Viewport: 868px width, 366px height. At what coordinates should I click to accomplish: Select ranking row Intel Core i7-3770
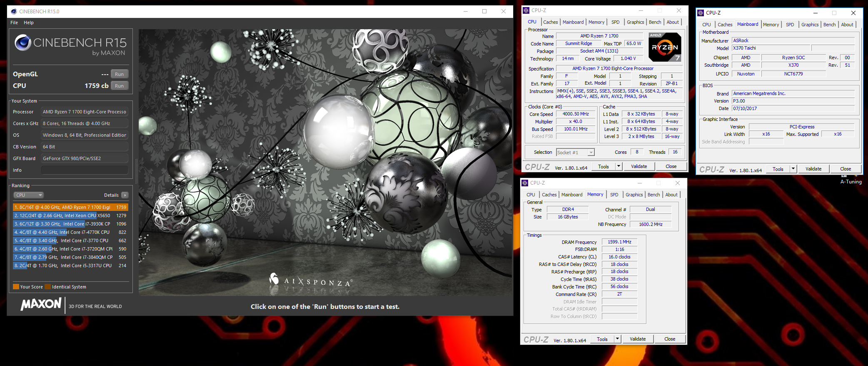[x=70, y=241]
